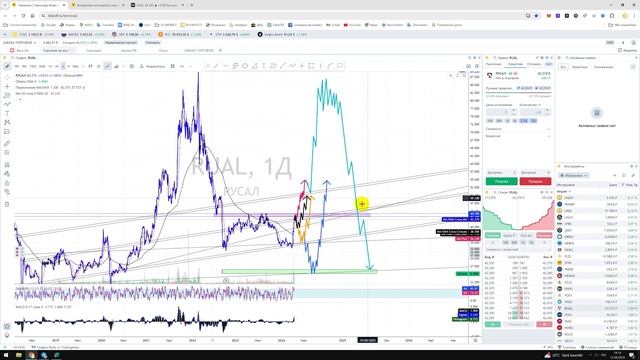Open the Windows Start menu

pos(5,355)
